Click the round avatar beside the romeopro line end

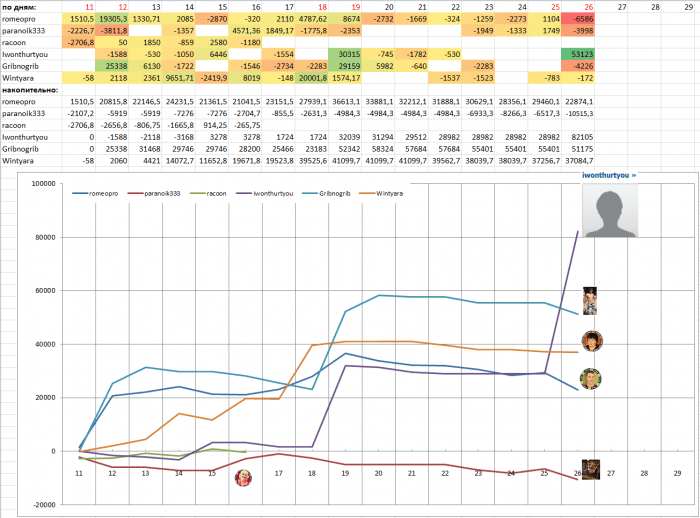(x=591, y=379)
